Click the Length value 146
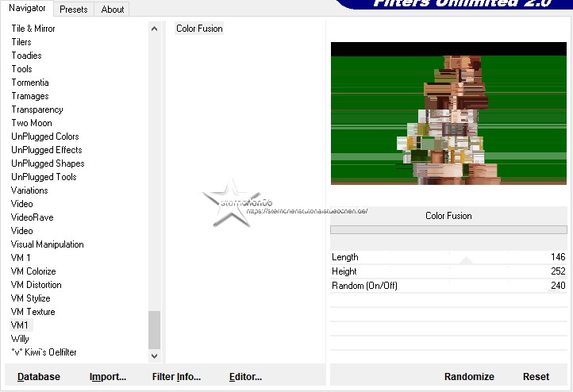 point(558,257)
